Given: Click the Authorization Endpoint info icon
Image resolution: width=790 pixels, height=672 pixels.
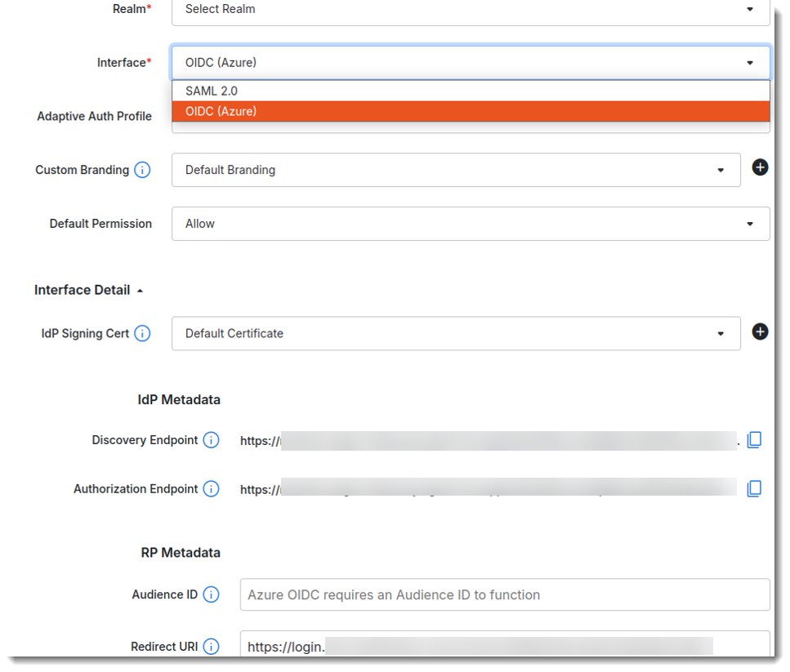Looking at the screenshot, I should click(x=212, y=488).
